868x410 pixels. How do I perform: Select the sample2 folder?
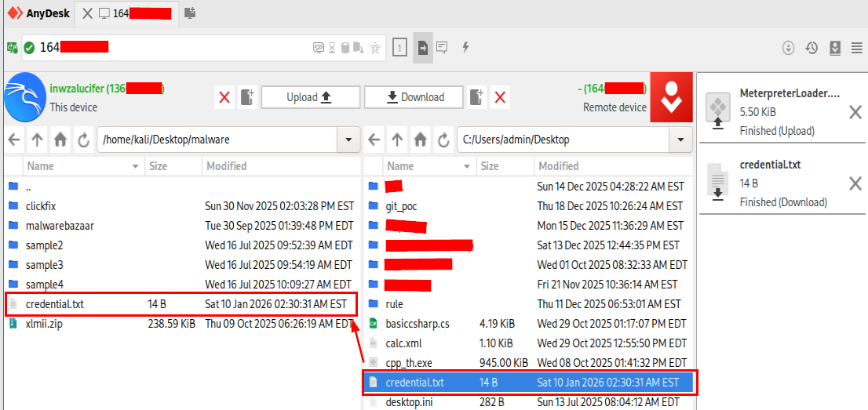pyautogui.click(x=181, y=245)
